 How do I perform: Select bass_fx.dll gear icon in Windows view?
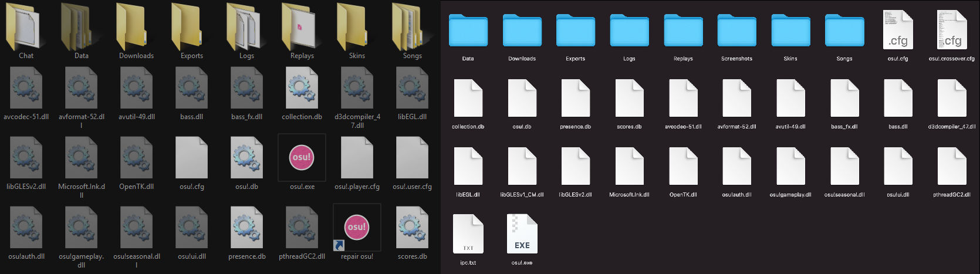[x=247, y=88]
